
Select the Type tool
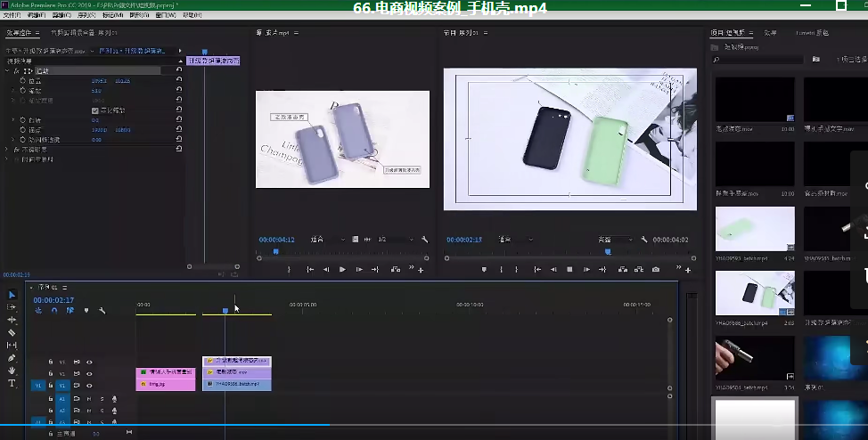tap(12, 383)
